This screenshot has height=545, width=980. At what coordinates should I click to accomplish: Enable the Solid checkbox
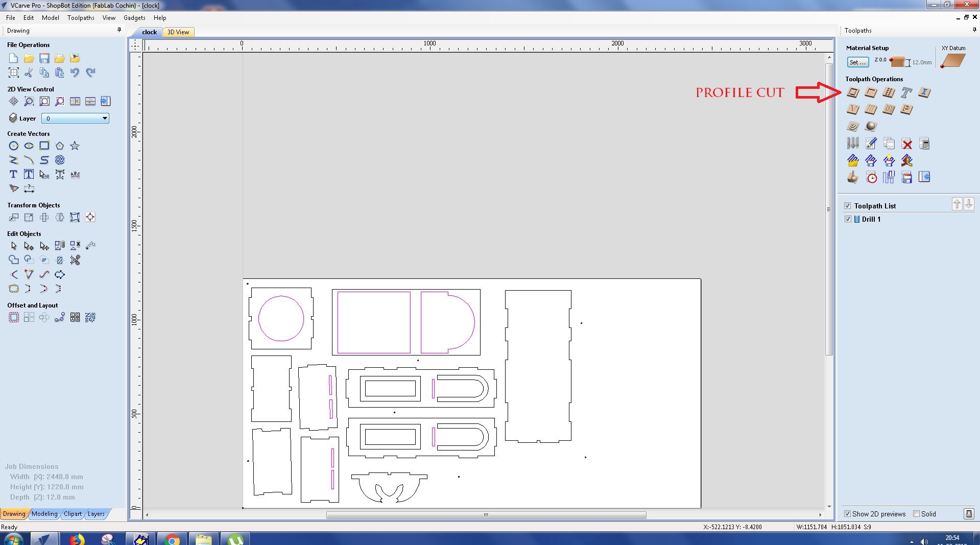tap(916, 514)
